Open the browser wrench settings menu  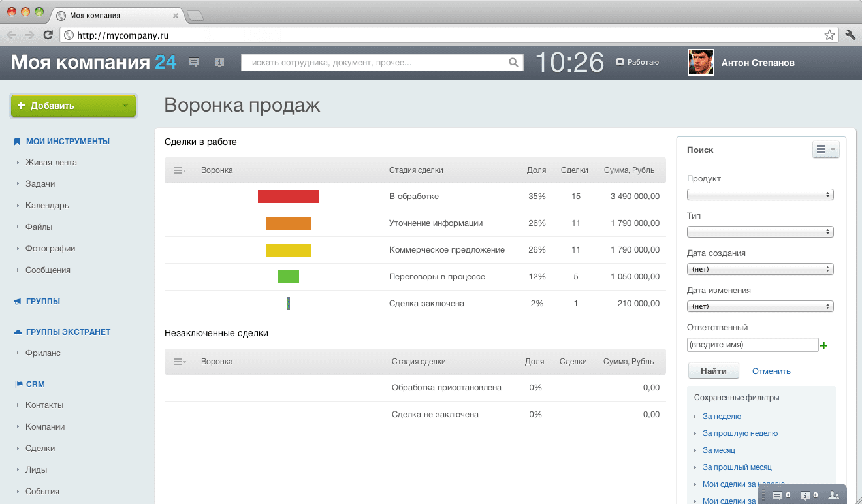850,35
